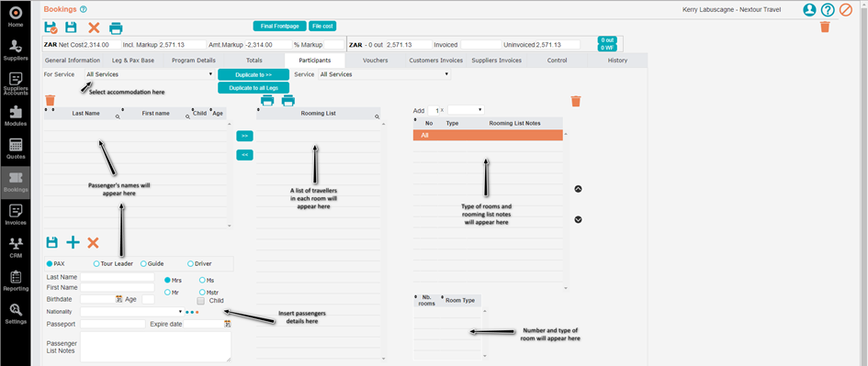Select the Tour Leader radio button
The image size is (868, 366).
pyautogui.click(x=96, y=263)
